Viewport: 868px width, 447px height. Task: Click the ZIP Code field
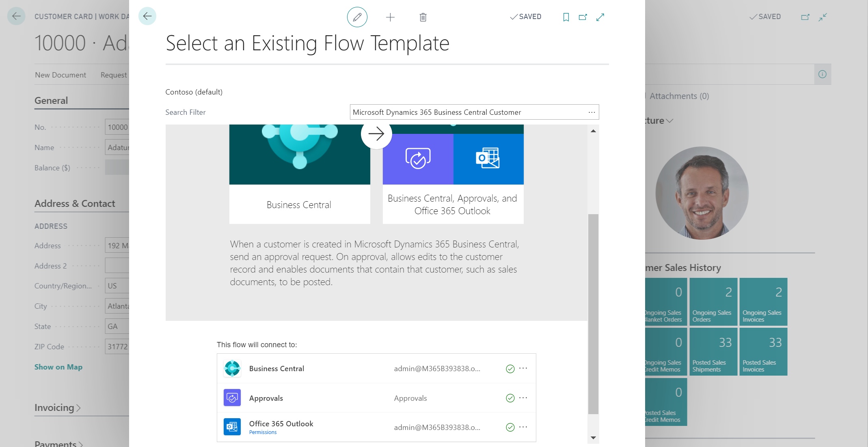click(x=117, y=347)
